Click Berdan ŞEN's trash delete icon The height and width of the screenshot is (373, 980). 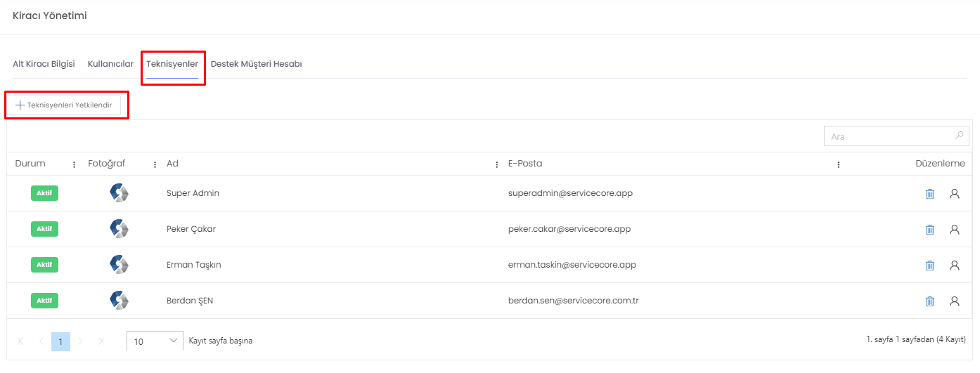coord(930,301)
